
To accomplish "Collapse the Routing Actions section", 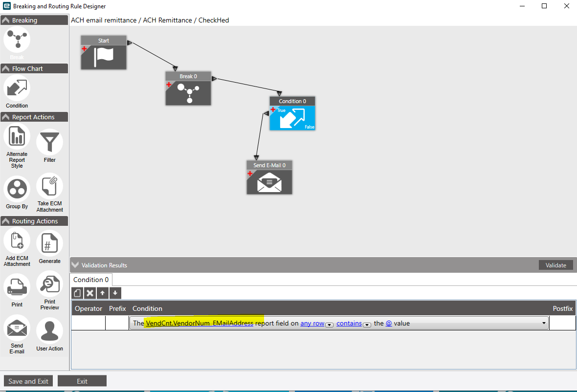I will [5, 221].
